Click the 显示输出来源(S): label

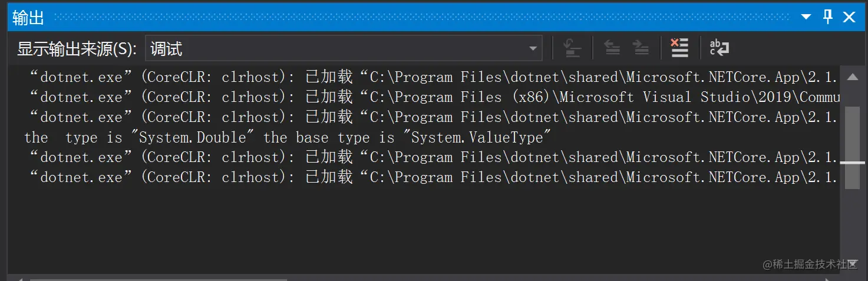[77, 49]
